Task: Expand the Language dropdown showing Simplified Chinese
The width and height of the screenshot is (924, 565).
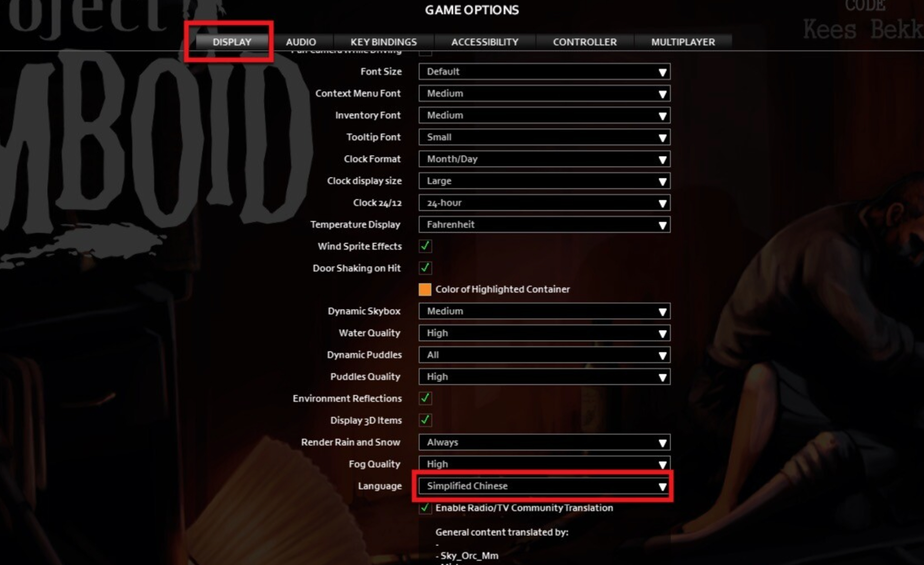Action: coord(544,486)
